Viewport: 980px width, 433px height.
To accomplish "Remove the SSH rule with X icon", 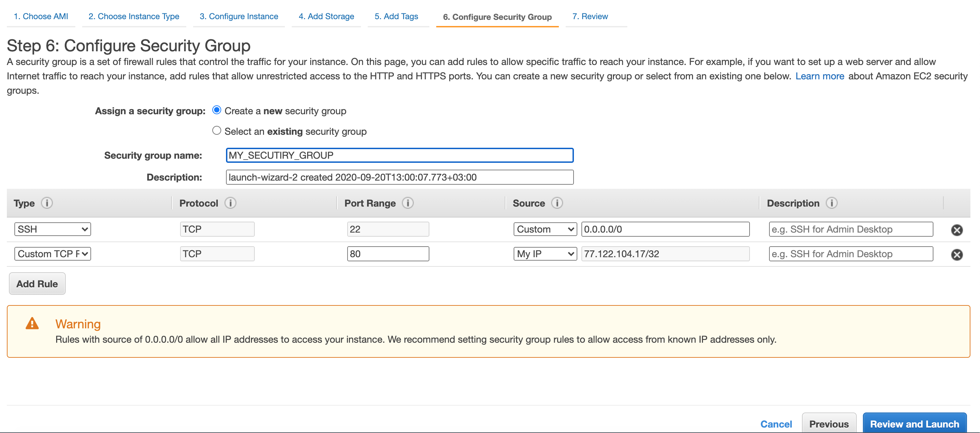I will point(957,230).
